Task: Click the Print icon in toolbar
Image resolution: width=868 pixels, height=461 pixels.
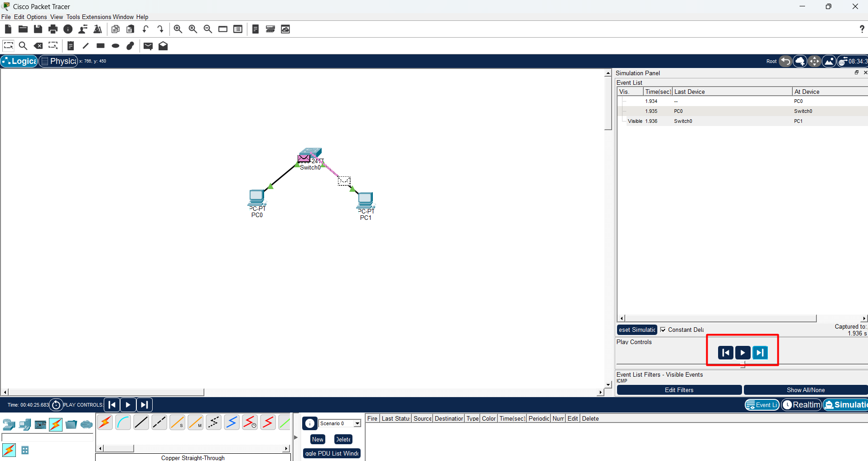Action: tap(53, 29)
